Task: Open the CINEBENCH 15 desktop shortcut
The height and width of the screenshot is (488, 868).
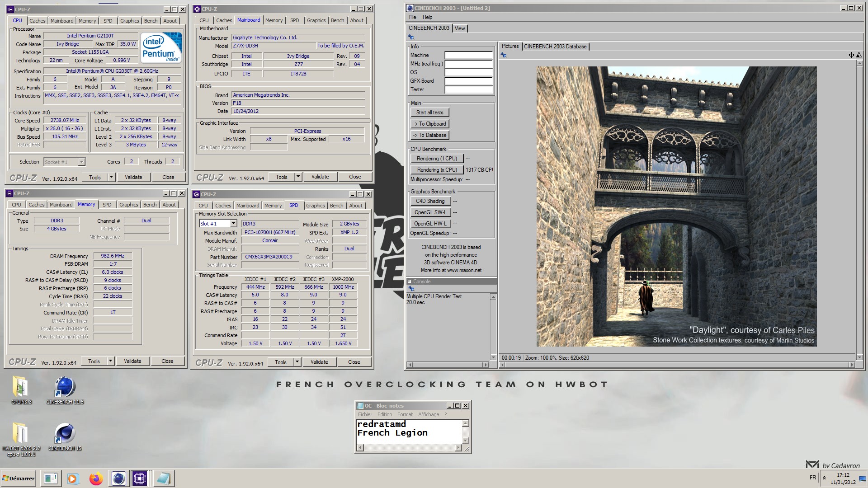Action: pyautogui.click(x=65, y=437)
